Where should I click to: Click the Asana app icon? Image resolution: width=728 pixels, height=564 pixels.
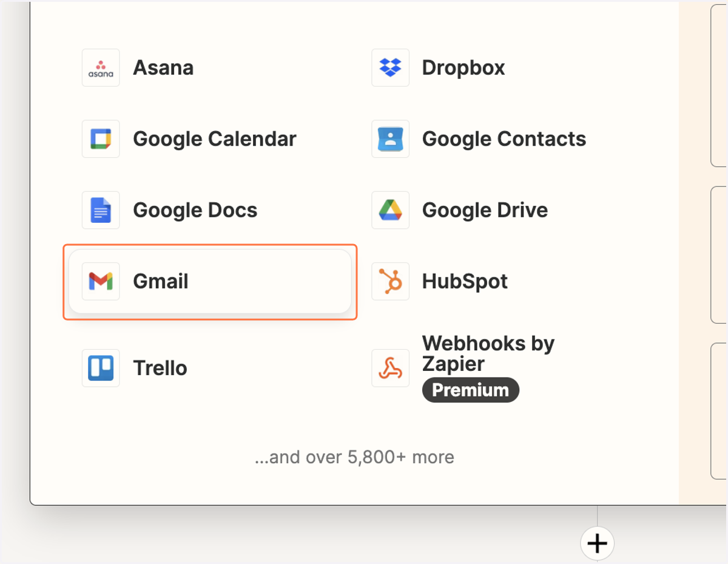click(101, 67)
